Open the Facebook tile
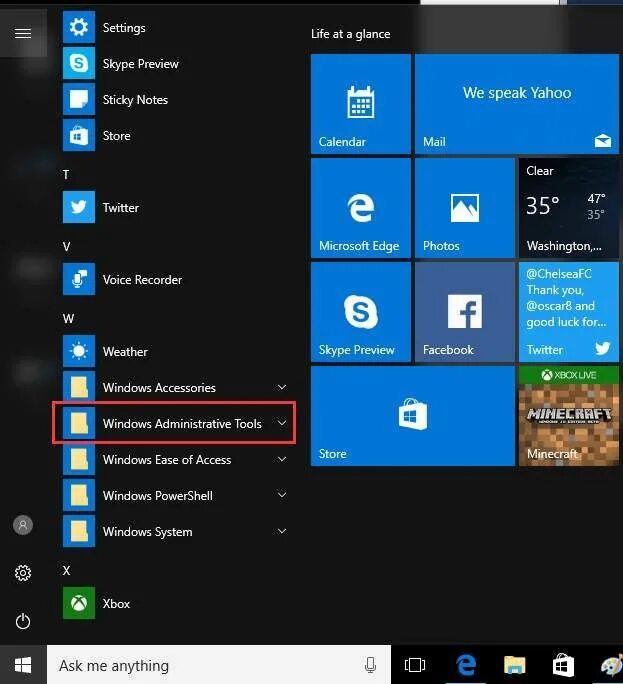Viewport: 623px width, 684px height. click(465, 312)
